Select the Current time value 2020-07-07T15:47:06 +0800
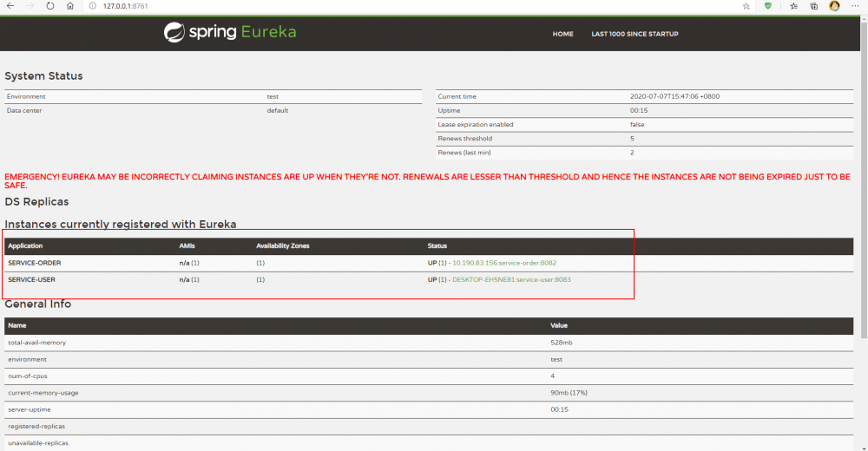 [x=674, y=96]
